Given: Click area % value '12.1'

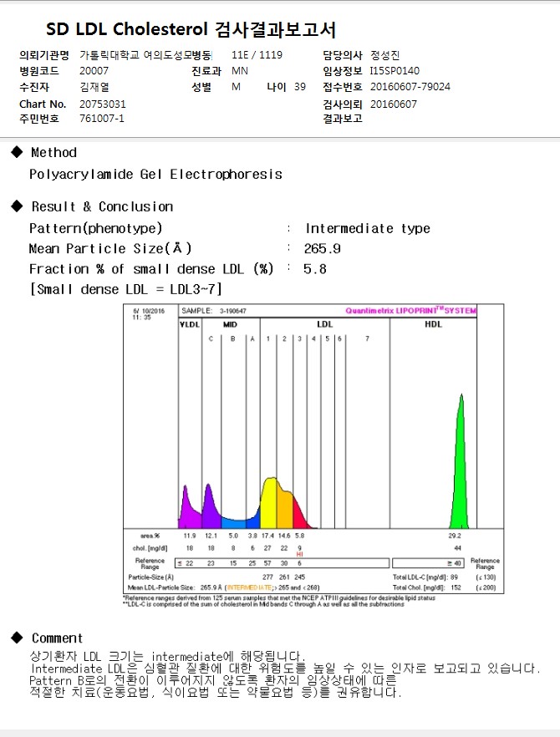Looking at the screenshot, I should click(211, 536).
